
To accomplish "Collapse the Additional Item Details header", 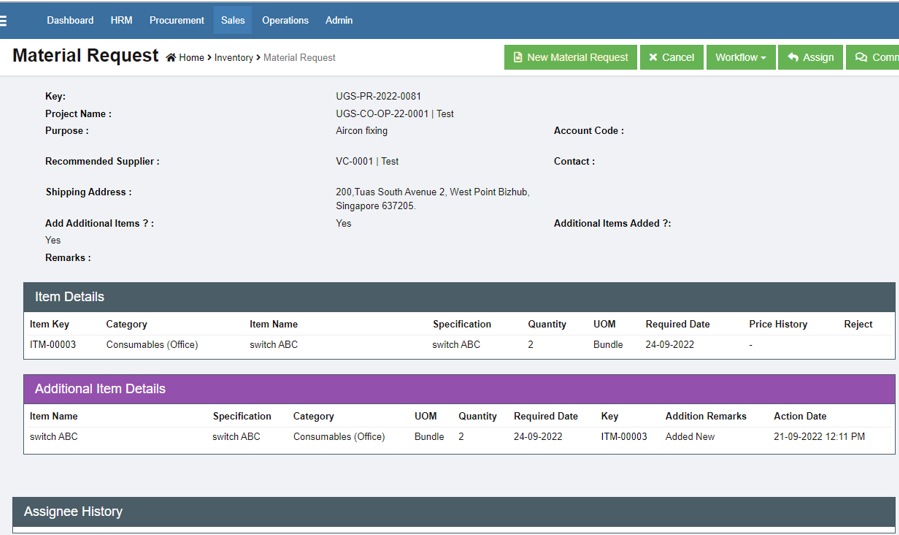I will click(459, 389).
